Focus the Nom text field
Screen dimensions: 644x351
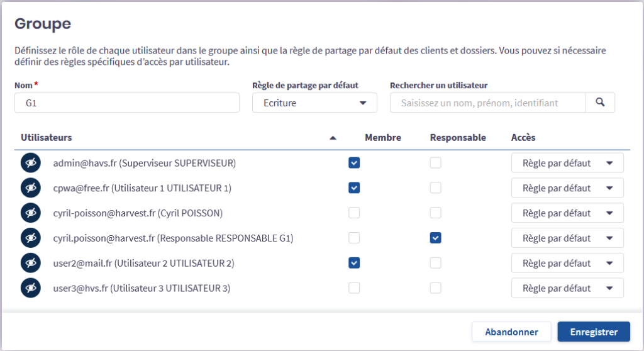(126, 103)
